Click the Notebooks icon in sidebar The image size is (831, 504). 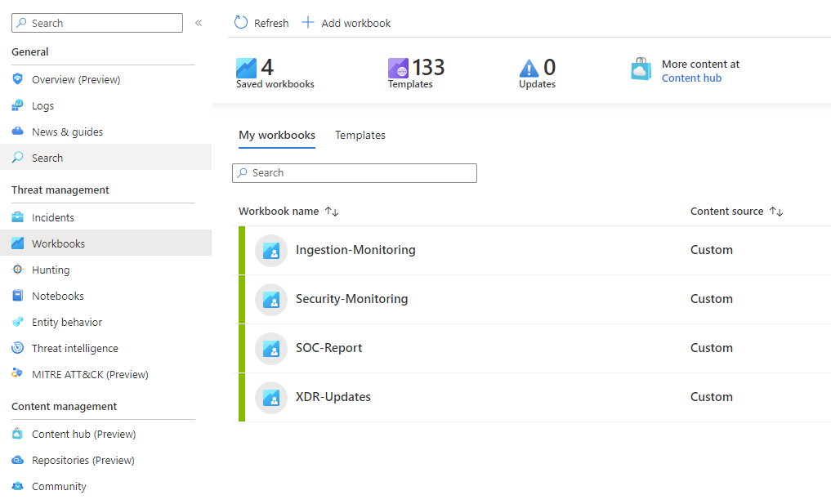click(18, 296)
